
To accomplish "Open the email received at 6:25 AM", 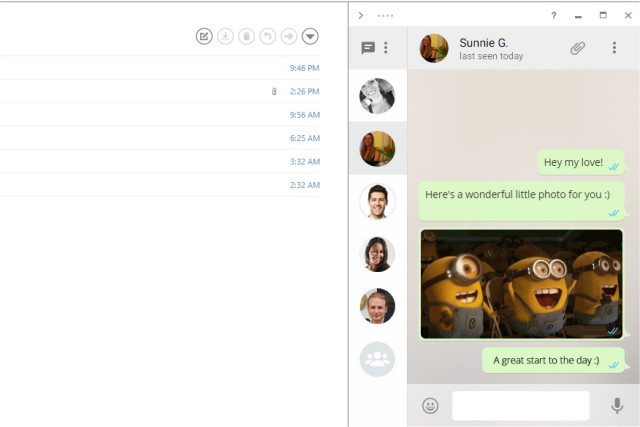I will point(160,138).
